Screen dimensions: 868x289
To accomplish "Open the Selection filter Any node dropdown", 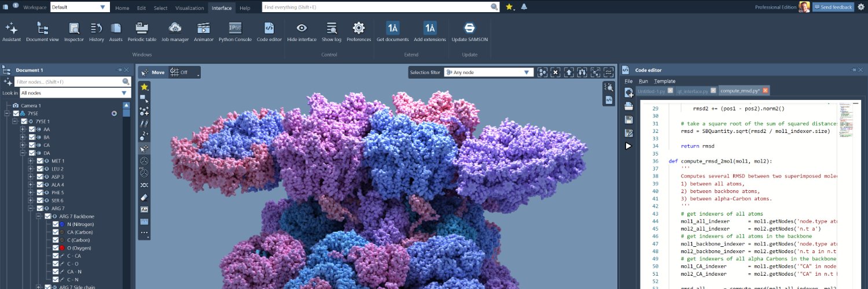I will pyautogui.click(x=488, y=72).
